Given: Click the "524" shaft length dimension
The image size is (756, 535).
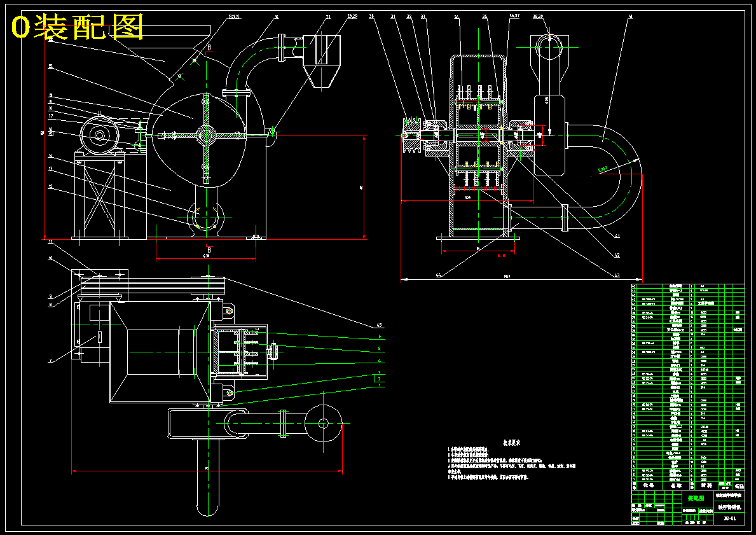Looking at the screenshot, I should (x=468, y=198).
